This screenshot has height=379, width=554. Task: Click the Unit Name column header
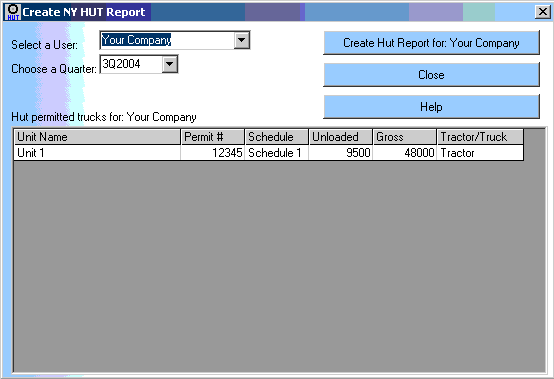click(x=97, y=137)
